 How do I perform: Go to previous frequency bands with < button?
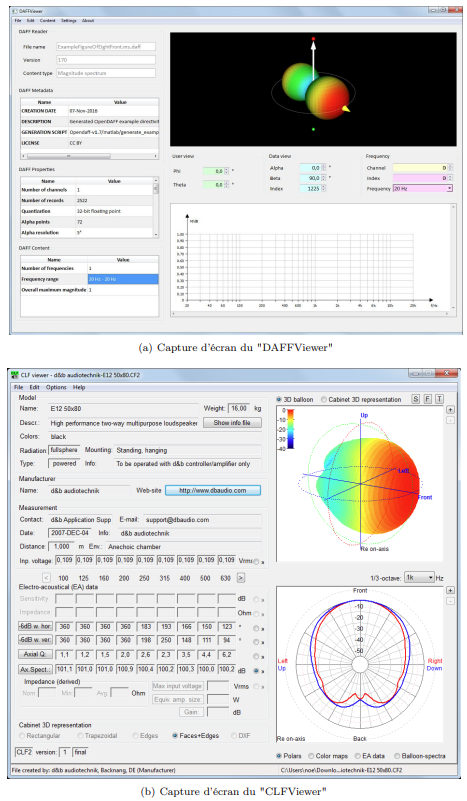tap(46, 578)
